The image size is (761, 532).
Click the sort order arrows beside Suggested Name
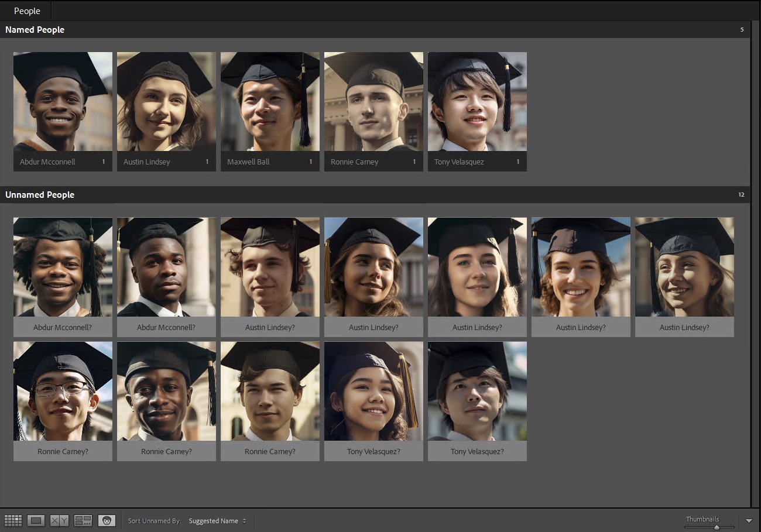coord(244,520)
